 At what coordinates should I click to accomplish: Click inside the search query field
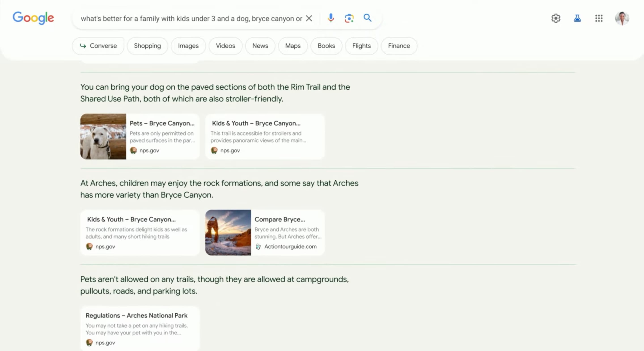point(191,19)
